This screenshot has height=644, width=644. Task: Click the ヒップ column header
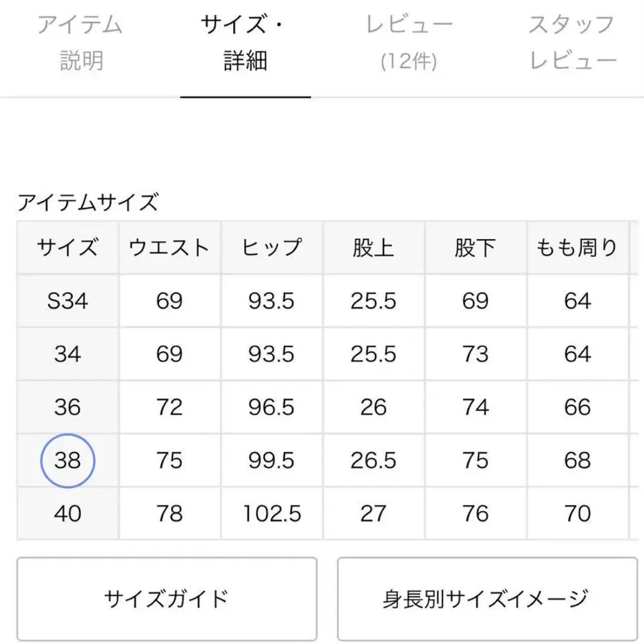(272, 248)
